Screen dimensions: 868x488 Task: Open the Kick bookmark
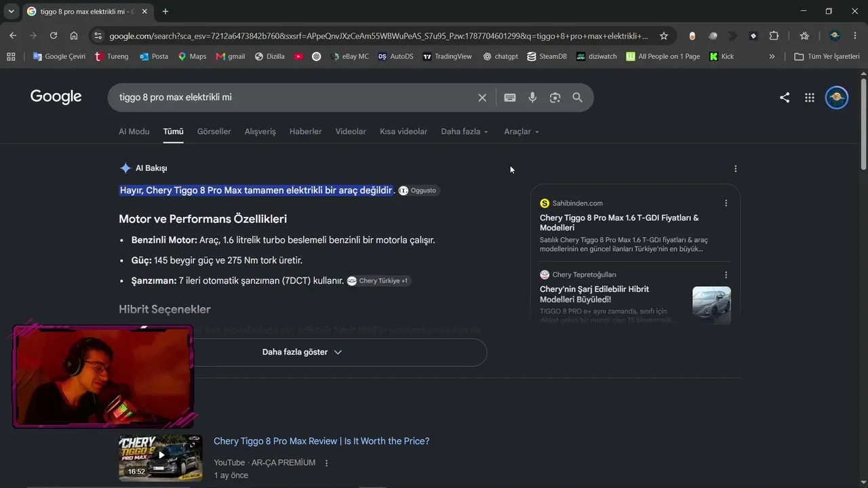[722, 57]
